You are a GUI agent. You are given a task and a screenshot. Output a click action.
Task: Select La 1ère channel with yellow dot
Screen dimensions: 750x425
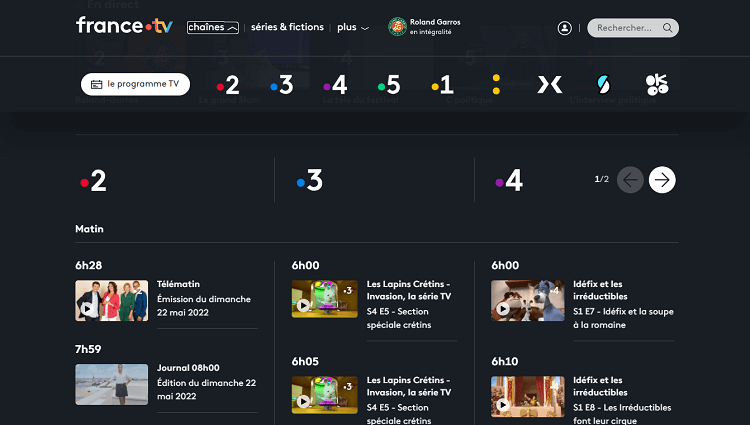point(442,85)
